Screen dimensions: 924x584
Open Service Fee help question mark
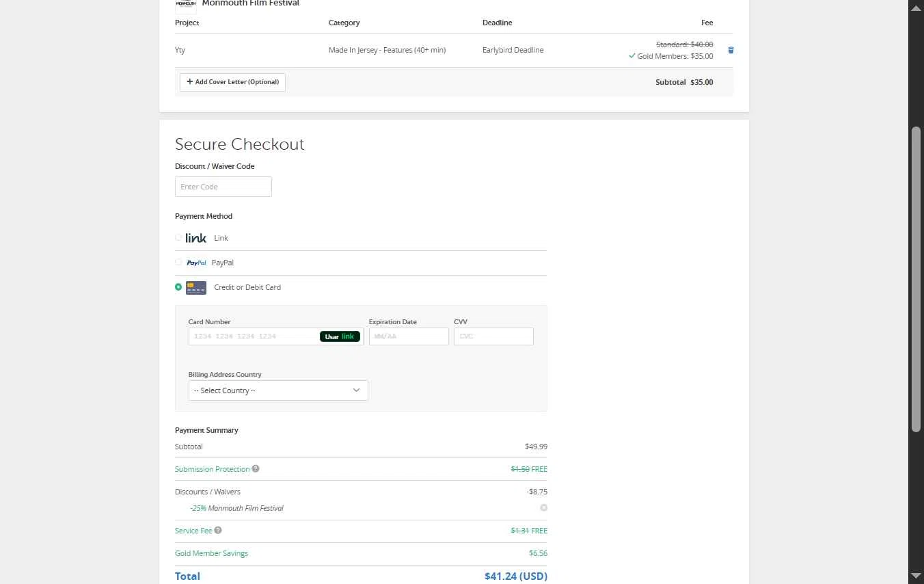point(218,530)
